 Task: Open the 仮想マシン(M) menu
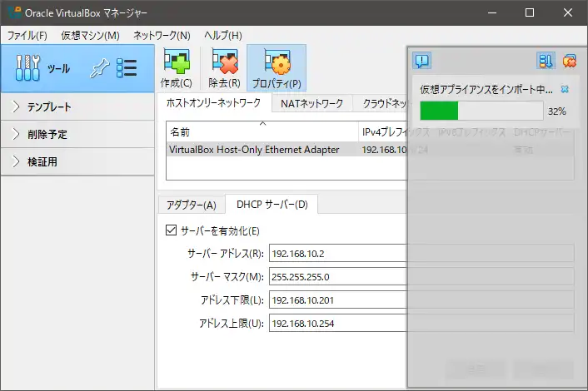90,36
